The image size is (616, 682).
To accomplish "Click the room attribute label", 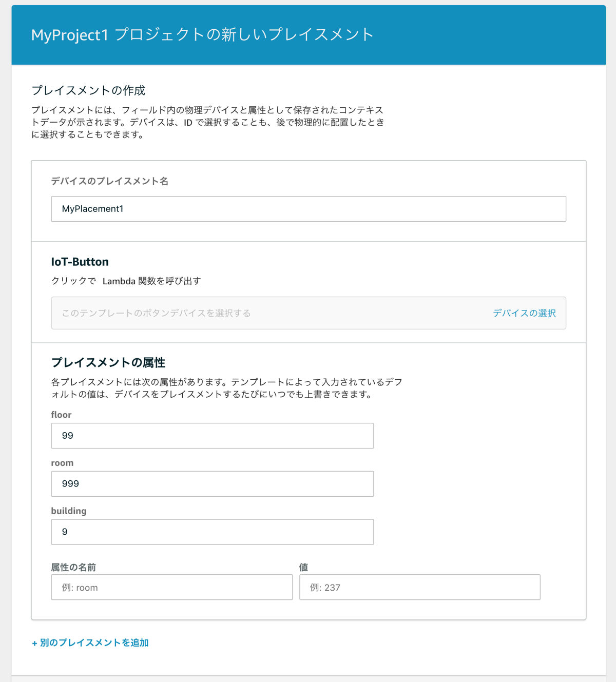I will point(62,462).
